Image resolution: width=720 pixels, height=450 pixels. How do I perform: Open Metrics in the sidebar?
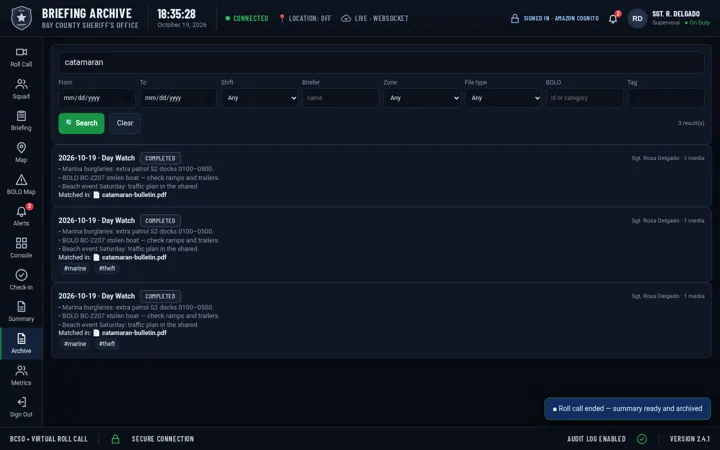[x=21, y=376]
